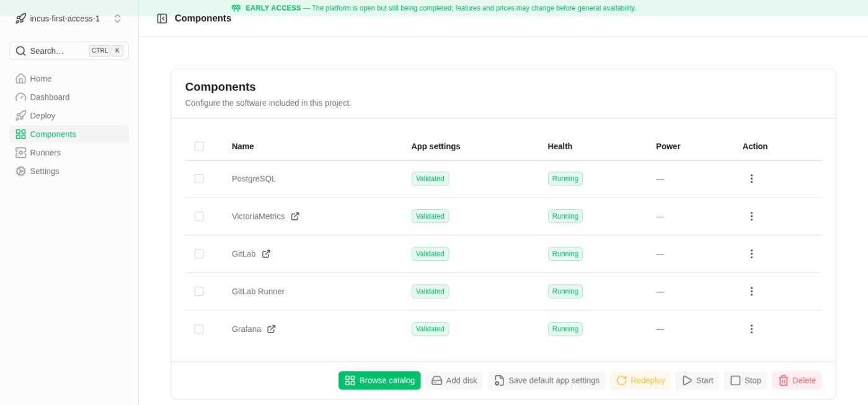868x405 pixels.
Task: Click the App settings column header
Action: [436, 146]
